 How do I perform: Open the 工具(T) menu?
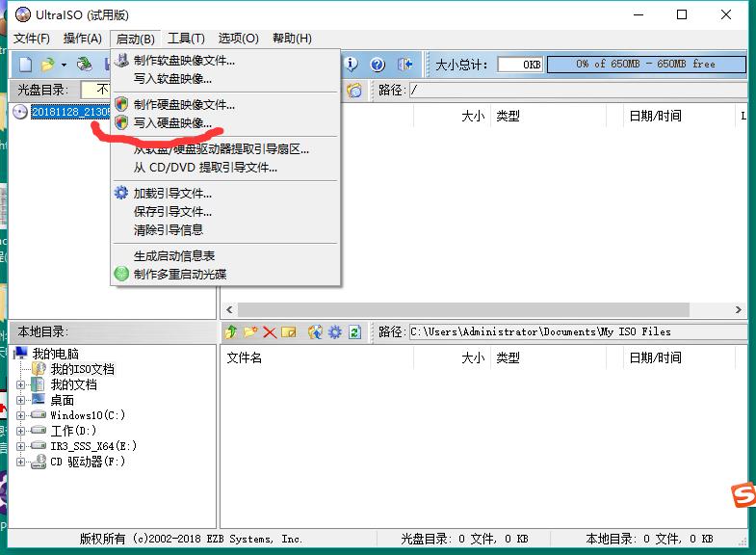(x=186, y=39)
